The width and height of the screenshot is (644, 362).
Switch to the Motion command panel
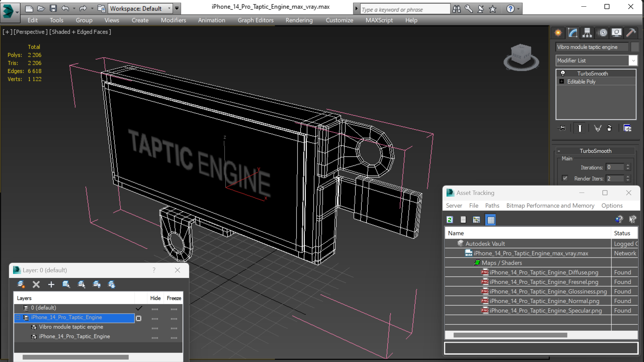(602, 33)
